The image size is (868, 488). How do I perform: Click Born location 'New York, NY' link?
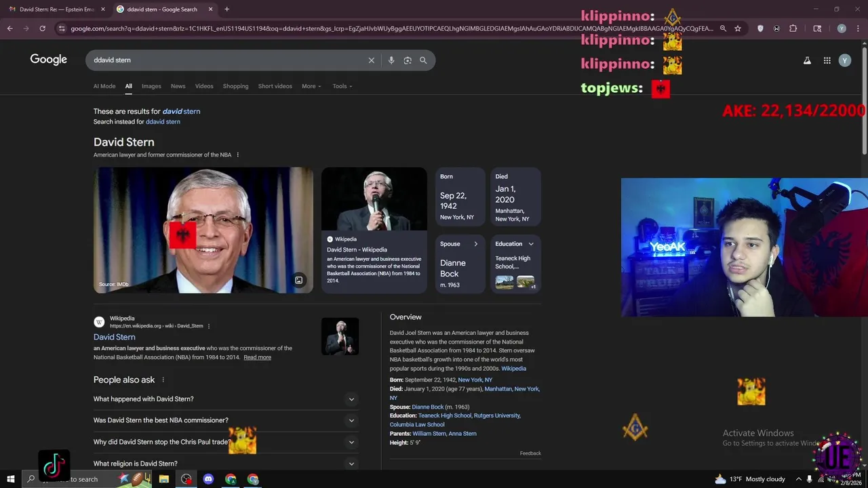[x=475, y=380]
